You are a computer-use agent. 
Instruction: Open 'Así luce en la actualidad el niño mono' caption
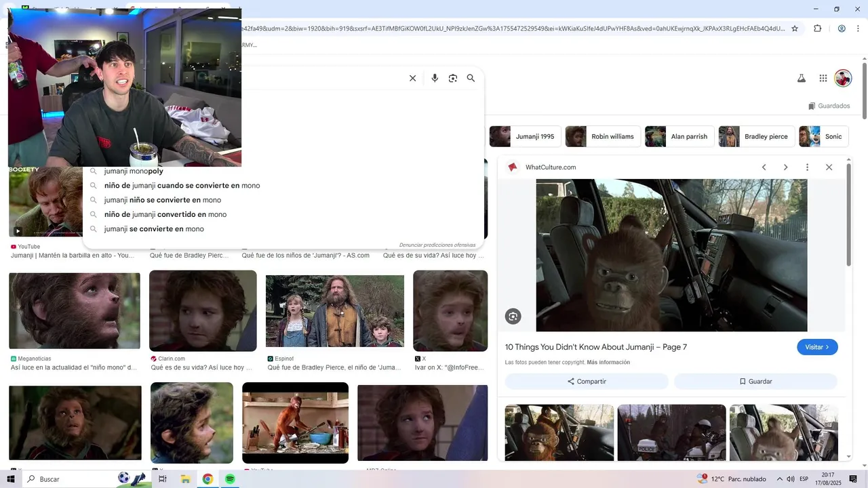74,367
